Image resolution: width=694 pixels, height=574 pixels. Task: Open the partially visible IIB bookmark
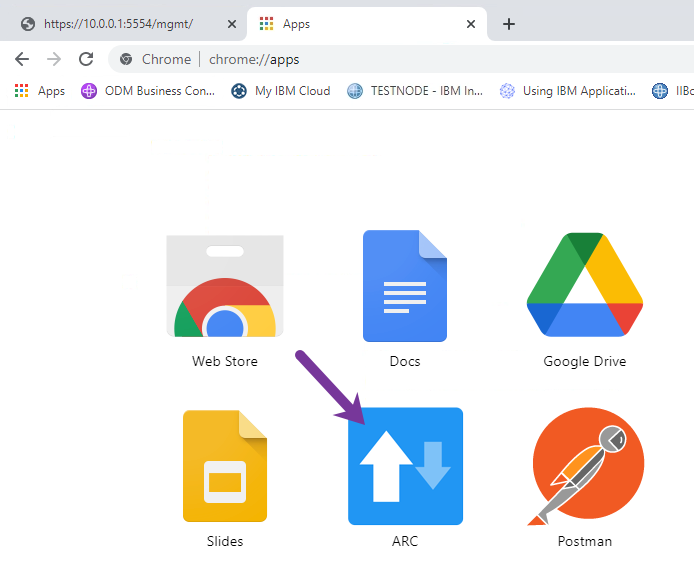[x=672, y=91]
